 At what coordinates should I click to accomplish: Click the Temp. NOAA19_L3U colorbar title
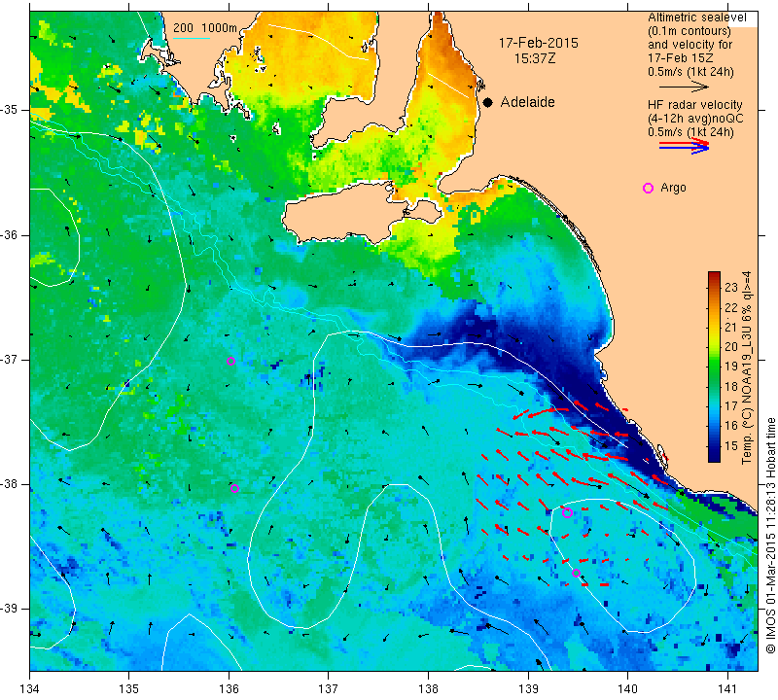tap(746, 367)
